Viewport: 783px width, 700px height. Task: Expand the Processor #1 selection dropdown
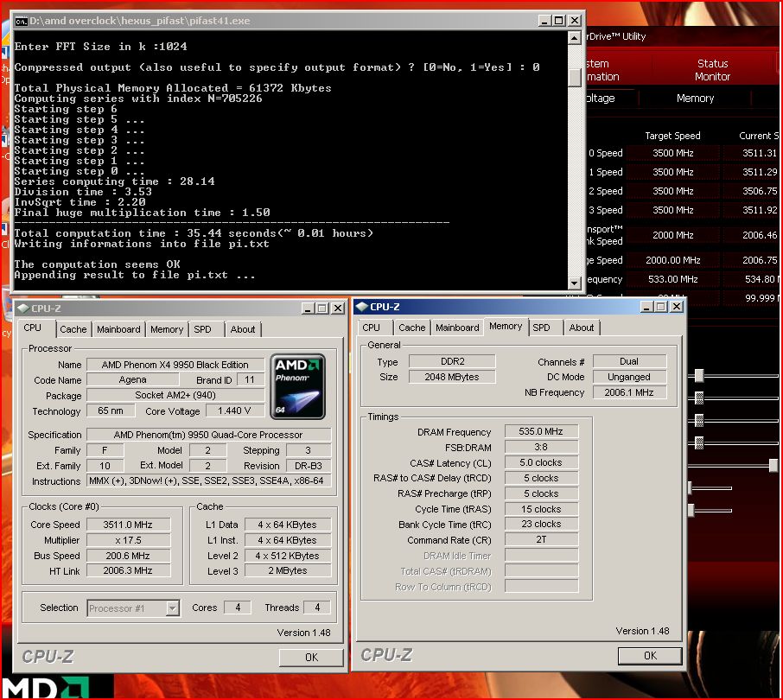pos(173,608)
